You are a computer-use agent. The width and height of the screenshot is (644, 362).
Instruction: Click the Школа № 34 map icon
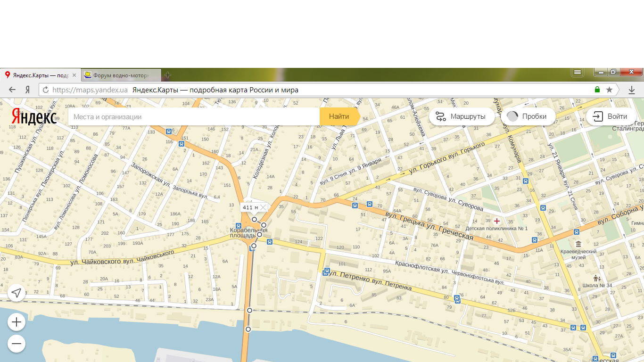(x=597, y=278)
